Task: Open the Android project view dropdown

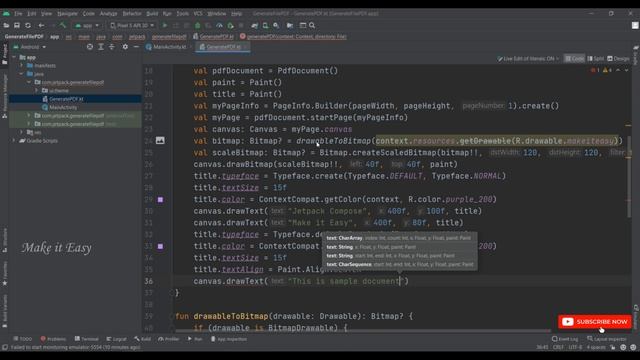Action: (x=29, y=47)
